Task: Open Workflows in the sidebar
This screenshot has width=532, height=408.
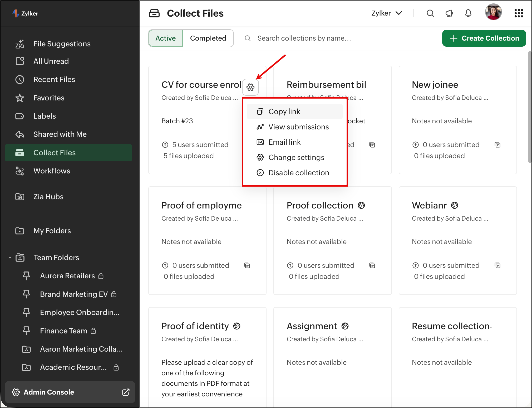Action: click(x=52, y=171)
